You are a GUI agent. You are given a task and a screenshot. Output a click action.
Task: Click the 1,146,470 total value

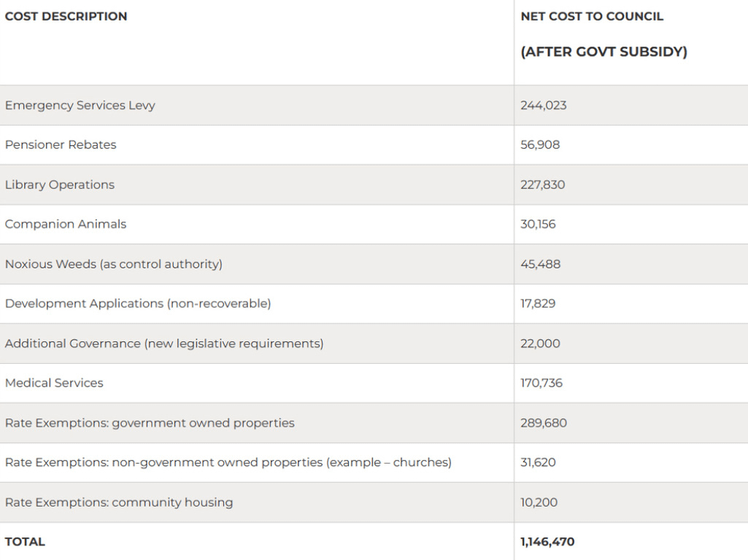pos(547,542)
